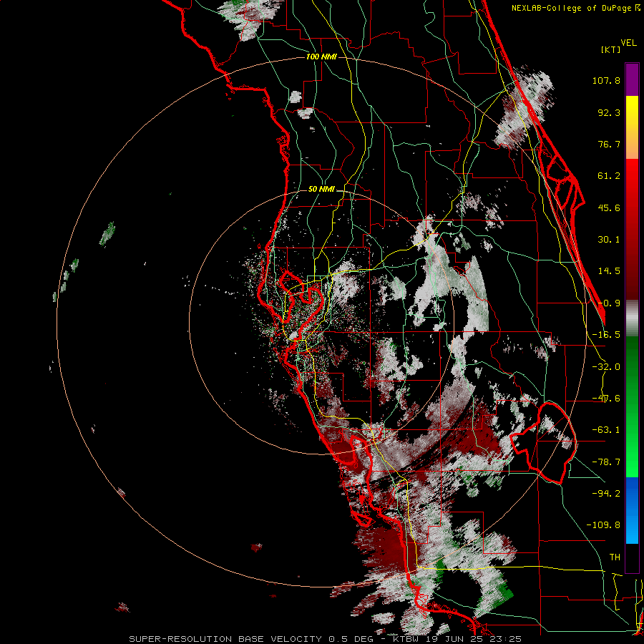Click the 107.8 velocity scale value
This screenshot has width=644, height=644.
tap(606, 80)
